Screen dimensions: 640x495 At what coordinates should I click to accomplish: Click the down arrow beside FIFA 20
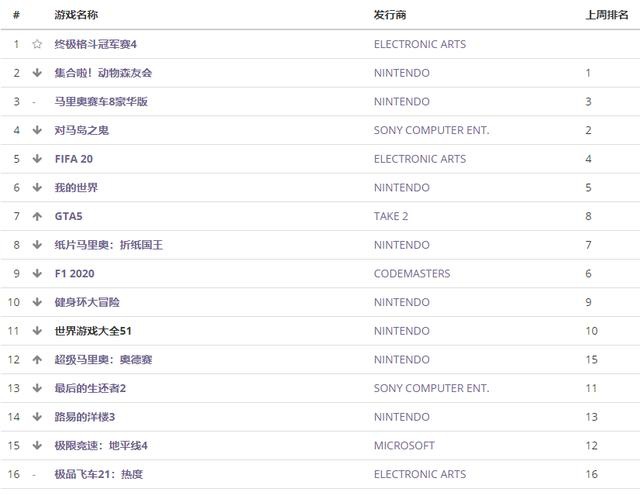37,159
